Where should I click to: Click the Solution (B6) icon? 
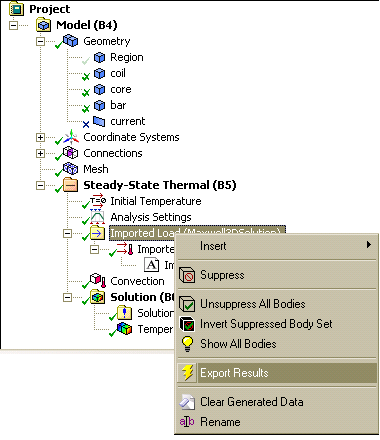98,297
